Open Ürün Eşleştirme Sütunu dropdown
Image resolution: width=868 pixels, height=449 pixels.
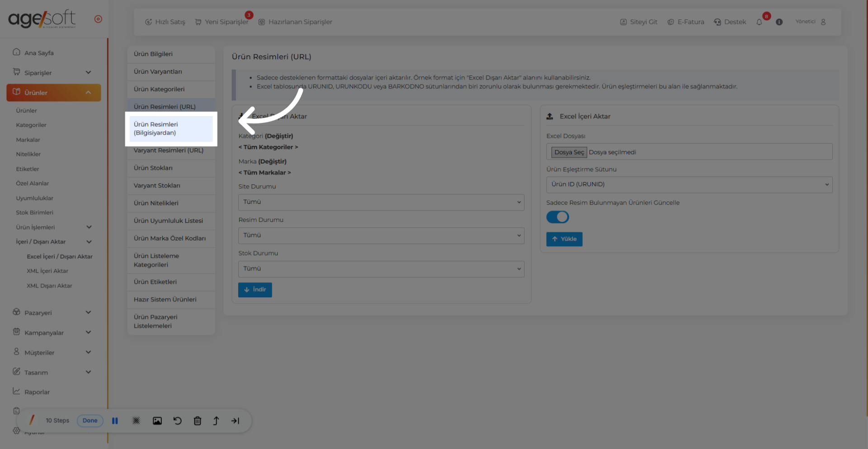(689, 185)
